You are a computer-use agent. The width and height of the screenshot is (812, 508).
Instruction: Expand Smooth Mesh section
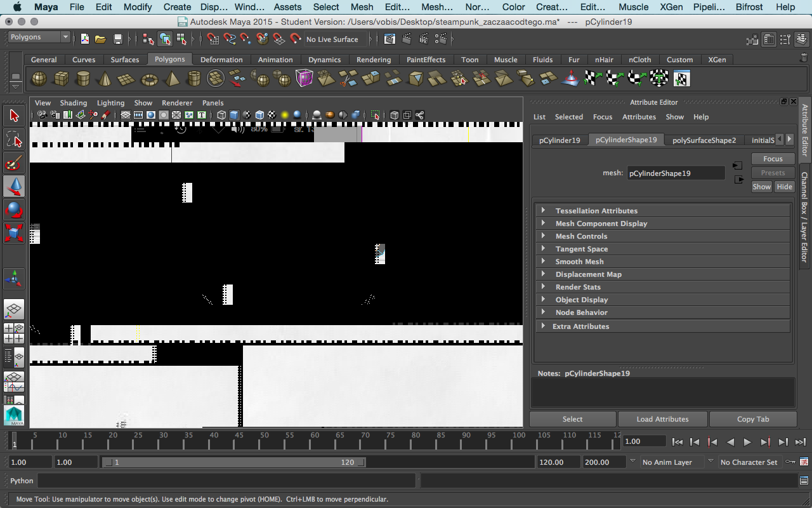[x=664, y=262]
